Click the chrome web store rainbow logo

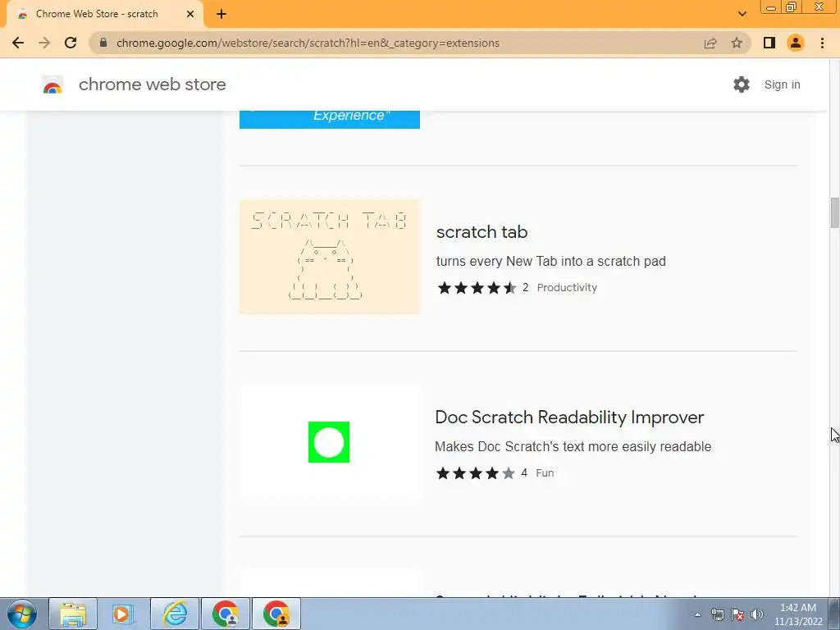[52, 84]
